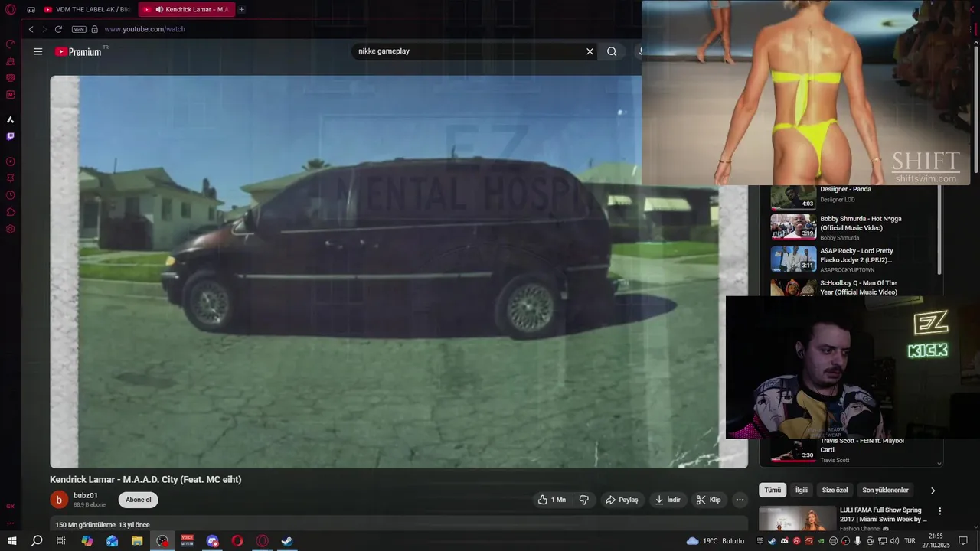Open Twitch panel in sidebar
The height and width of the screenshot is (551, 980).
click(11, 136)
